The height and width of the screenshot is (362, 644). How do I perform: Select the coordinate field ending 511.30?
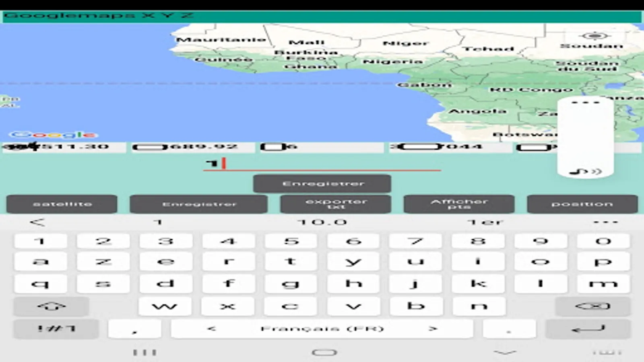pos(64,147)
